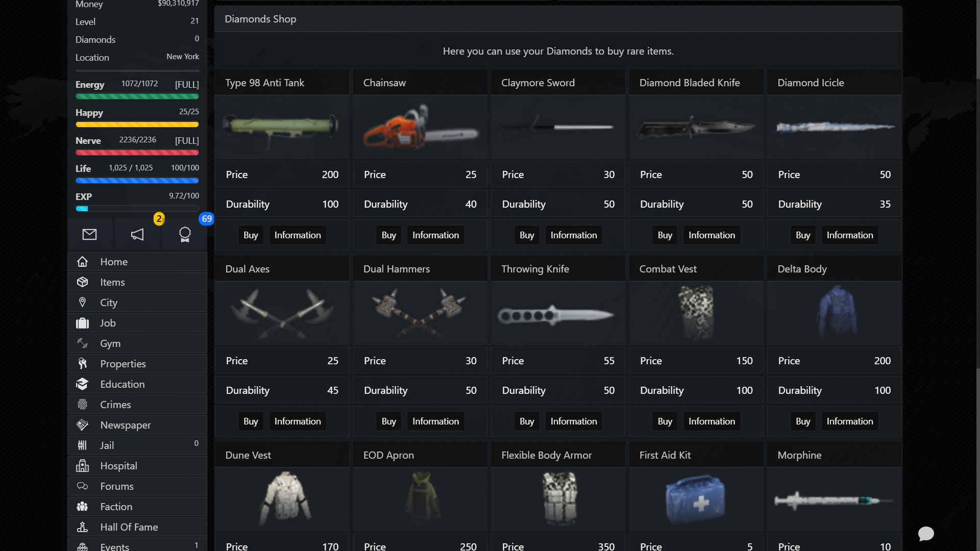Open the City map pin icon
The image size is (980, 551).
(82, 302)
